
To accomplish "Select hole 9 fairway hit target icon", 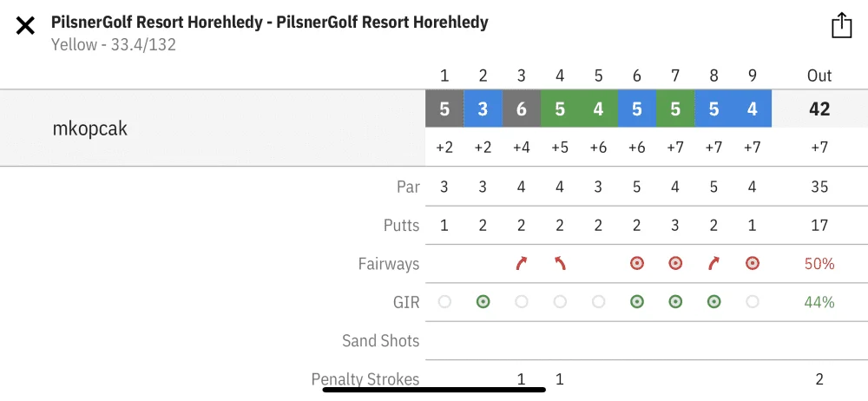I will (x=752, y=264).
